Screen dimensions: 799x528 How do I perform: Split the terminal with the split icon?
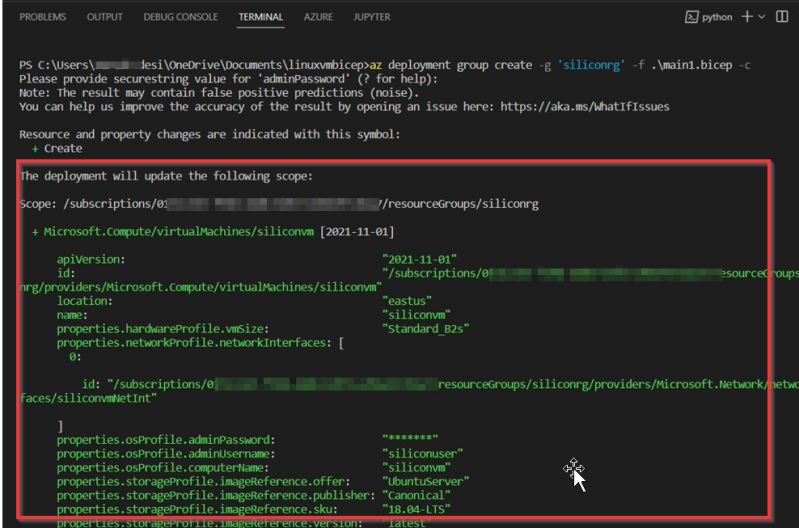click(782, 17)
